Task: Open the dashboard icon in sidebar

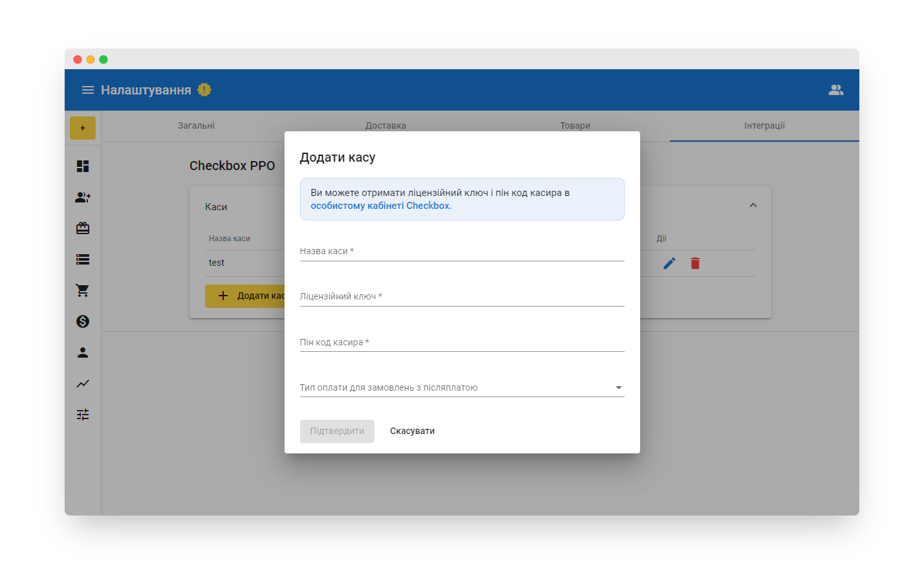Action: pos(83,166)
